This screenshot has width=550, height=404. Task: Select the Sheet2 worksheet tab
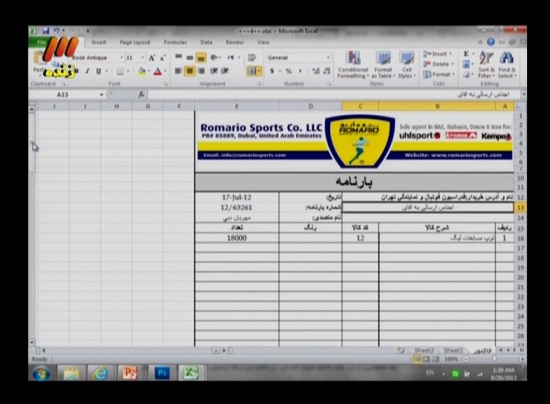coord(424,350)
